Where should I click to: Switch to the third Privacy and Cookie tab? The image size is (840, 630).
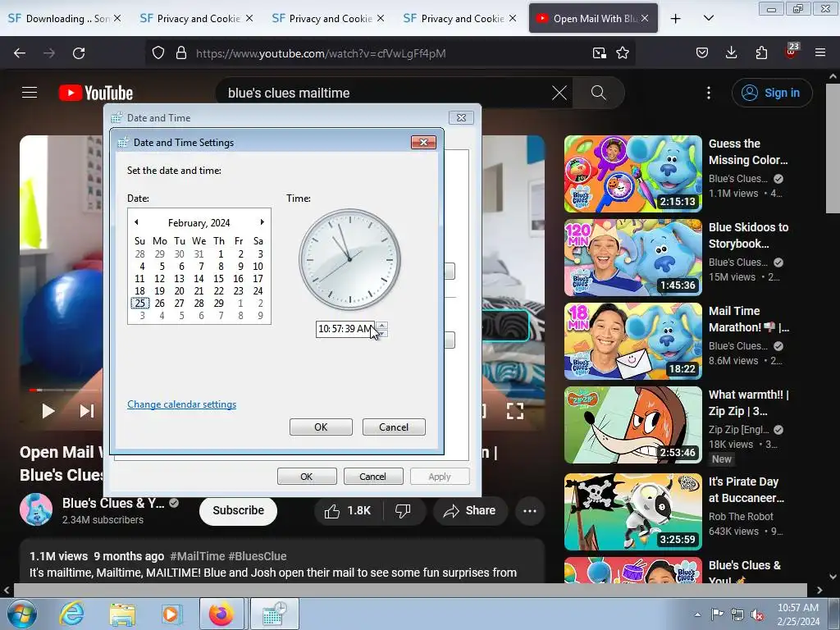459,19
